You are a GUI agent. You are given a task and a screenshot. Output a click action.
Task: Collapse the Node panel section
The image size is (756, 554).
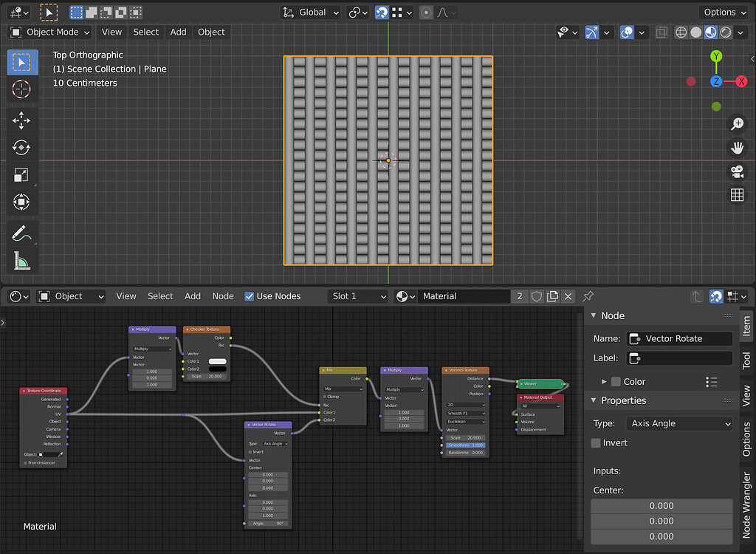tap(594, 315)
